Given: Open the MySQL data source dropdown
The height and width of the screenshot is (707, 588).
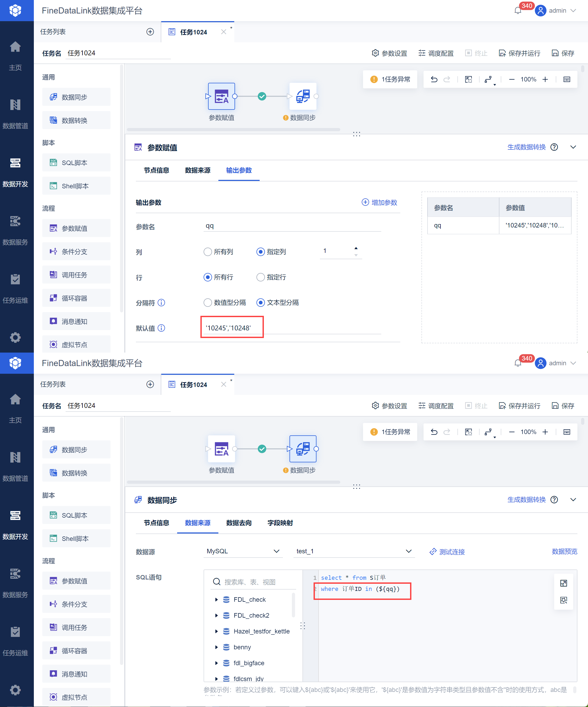Looking at the screenshot, I should coord(243,551).
